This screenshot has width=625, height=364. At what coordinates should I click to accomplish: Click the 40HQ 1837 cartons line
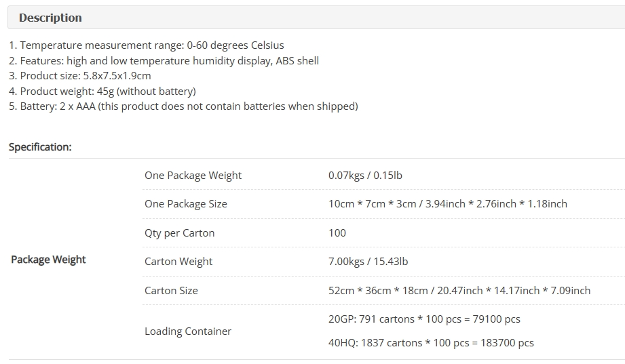(431, 343)
